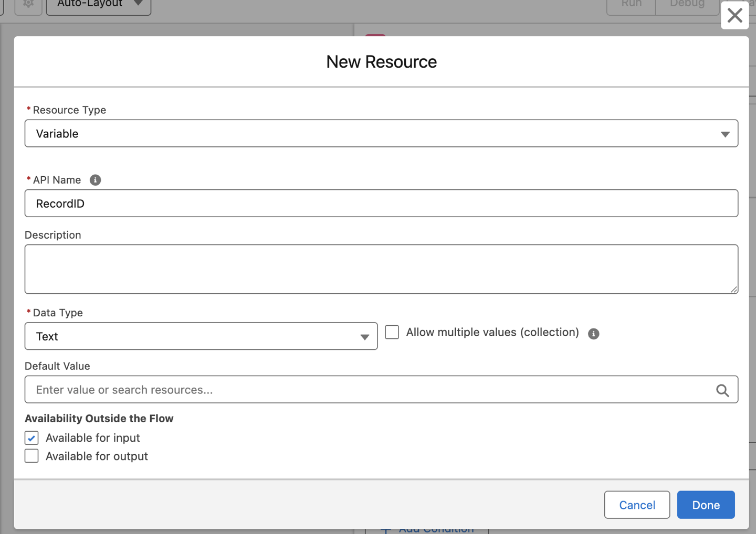Open the settings gear in background toolbar
756x534 pixels.
(28, 4)
